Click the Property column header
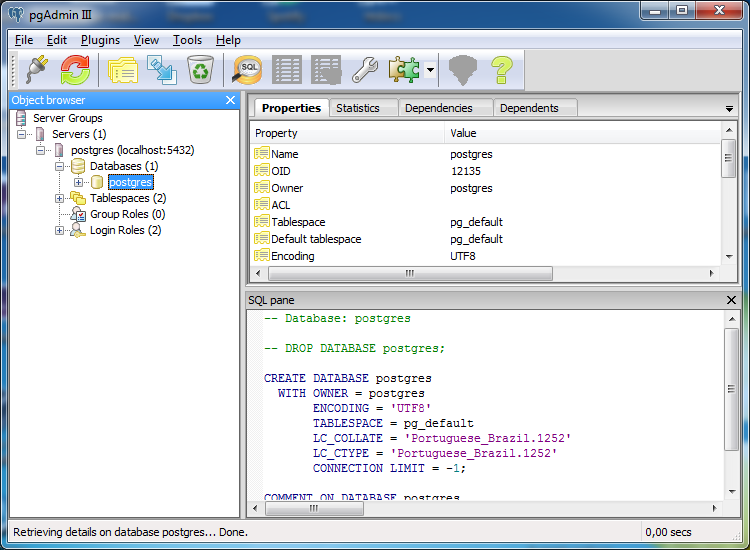 [348, 133]
